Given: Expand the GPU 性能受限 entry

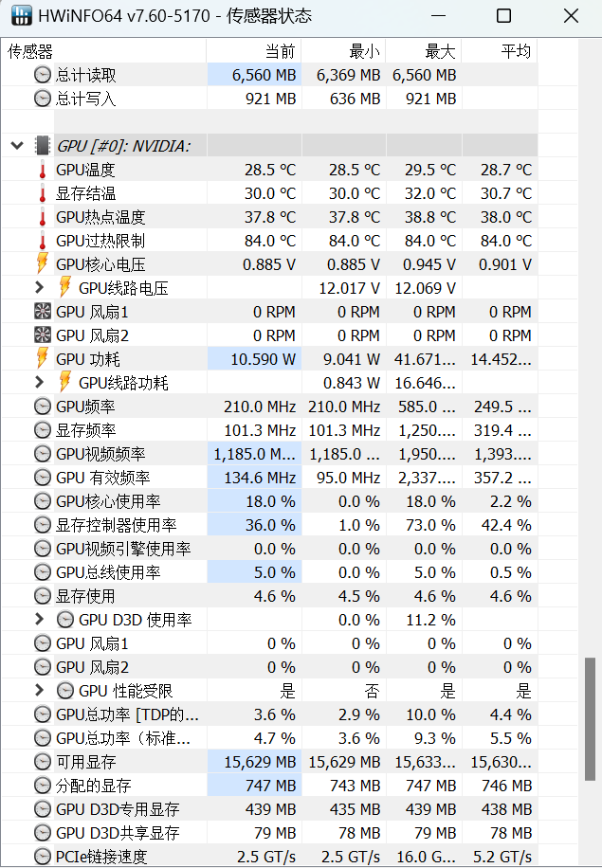Looking at the screenshot, I should point(40,691).
